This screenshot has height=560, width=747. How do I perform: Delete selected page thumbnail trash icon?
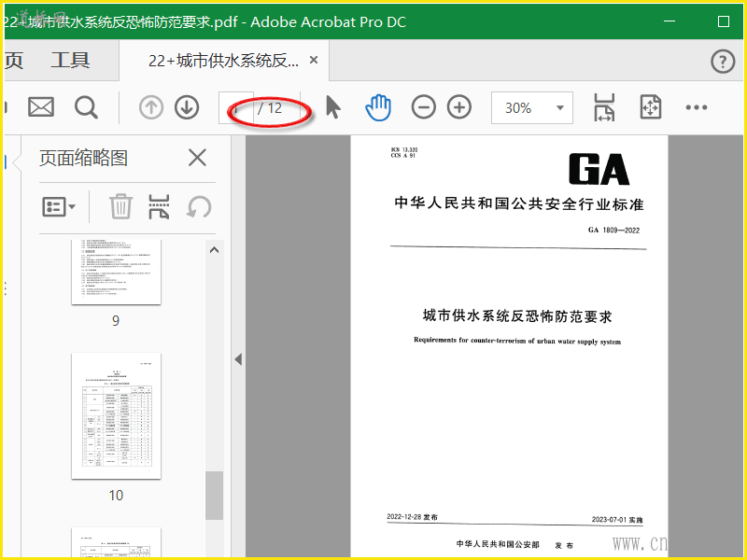pyautogui.click(x=120, y=206)
